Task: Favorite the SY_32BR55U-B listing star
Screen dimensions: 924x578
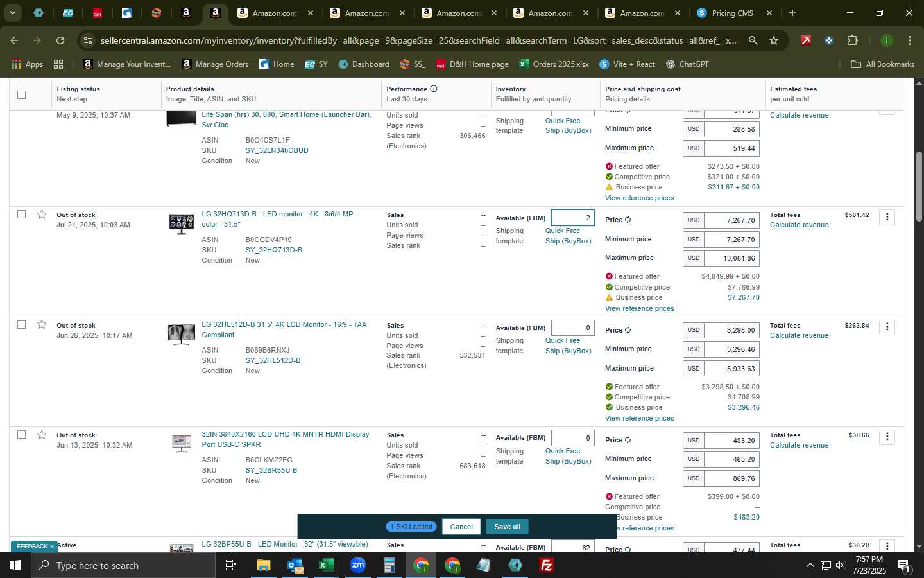Action: [42, 435]
